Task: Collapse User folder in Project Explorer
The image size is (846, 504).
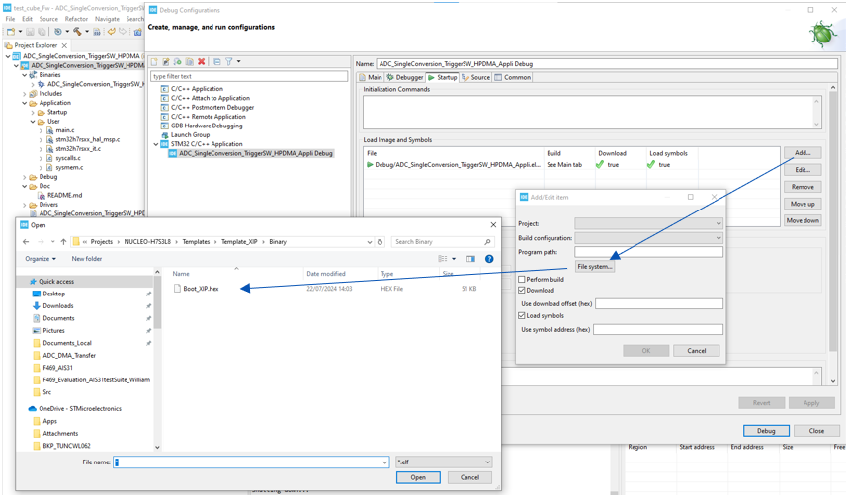Action: pyautogui.click(x=33, y=122)
